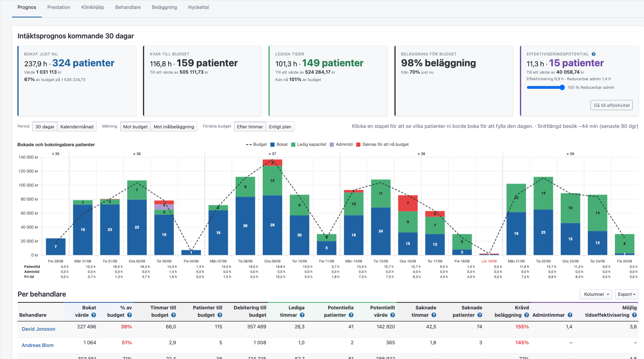Click the Behandlare column header
Viewport: 644px width, 359px height.
pyautogui.click(x=33, y=315)
